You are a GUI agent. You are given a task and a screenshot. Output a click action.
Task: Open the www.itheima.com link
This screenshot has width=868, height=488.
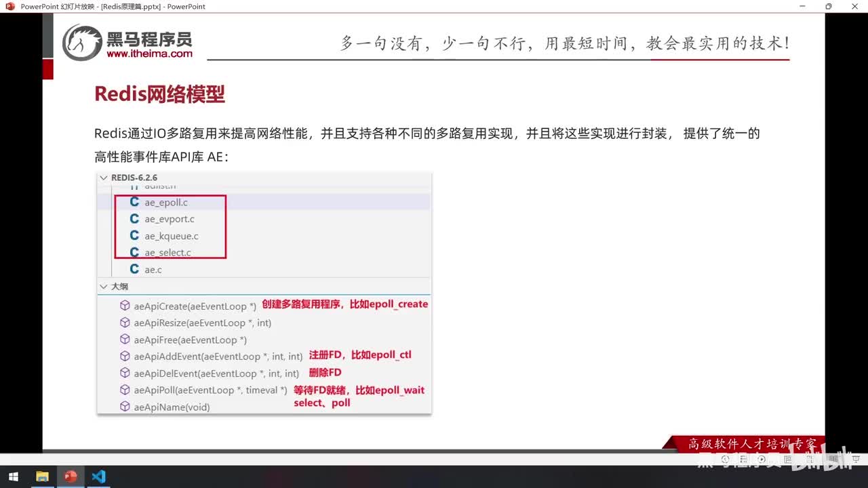[x=149, y=54]
